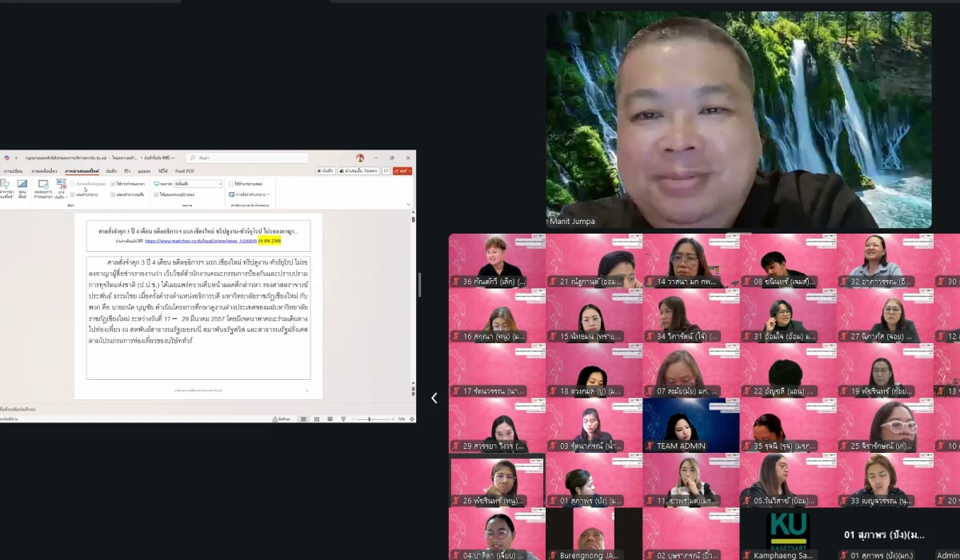Enable the Always Use Subtitles checkbox
The width and height of the screenshot is (960, 560).
230,184
